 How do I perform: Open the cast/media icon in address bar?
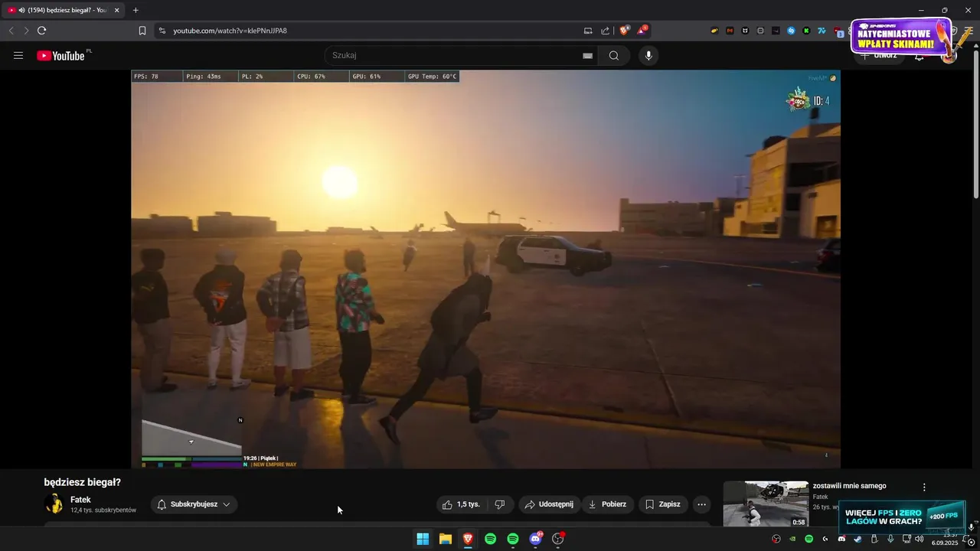click(x=588, y=31)
